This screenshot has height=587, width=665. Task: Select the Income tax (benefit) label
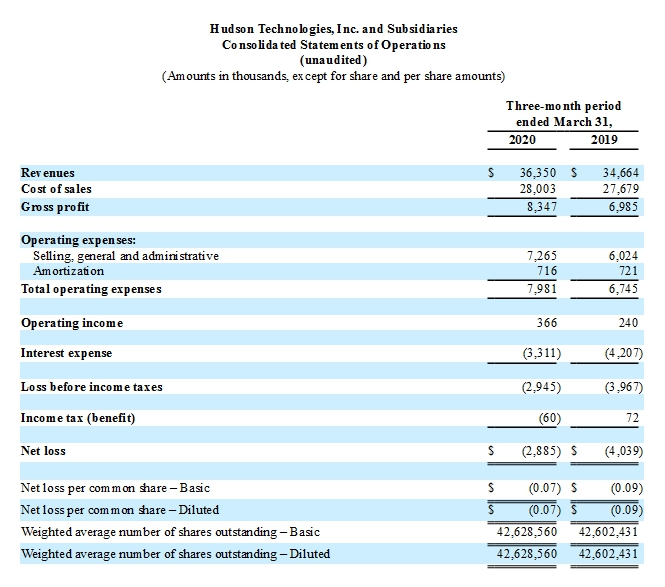click(78, 418)
